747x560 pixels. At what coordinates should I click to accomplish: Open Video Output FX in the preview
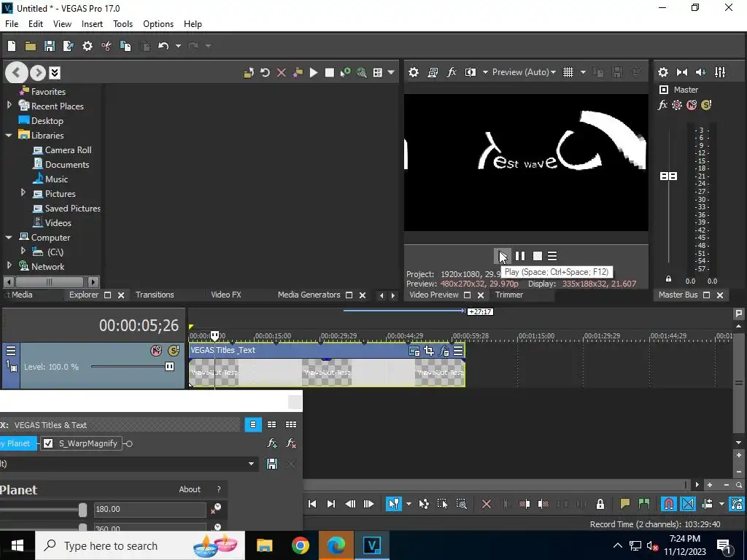click(x=451, y=72)
